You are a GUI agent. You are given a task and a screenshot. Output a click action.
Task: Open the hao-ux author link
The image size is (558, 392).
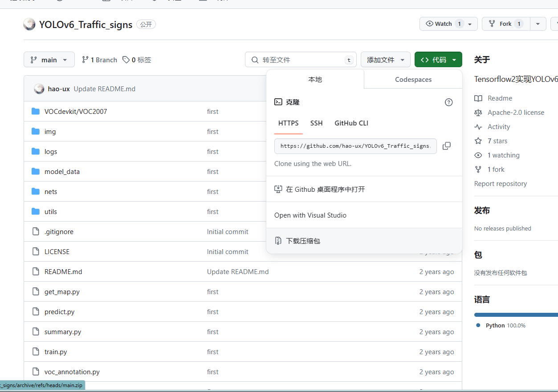59,89
